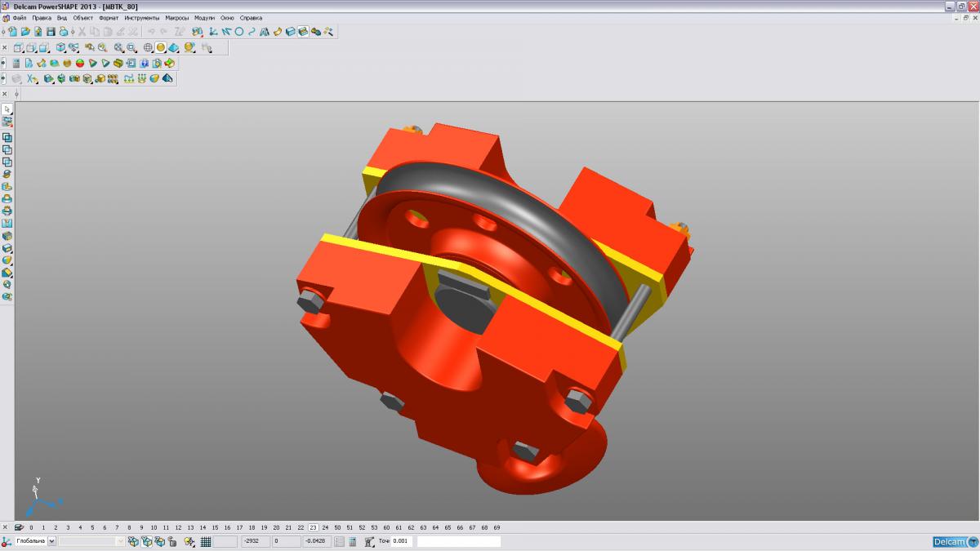Select level 0 in levels bar
The width and height of the screenshot is (980, 551).
coord(31,527)
